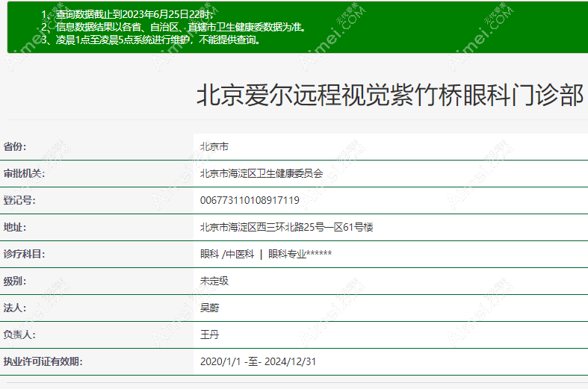Select the 级别 label

pos(15,281)
